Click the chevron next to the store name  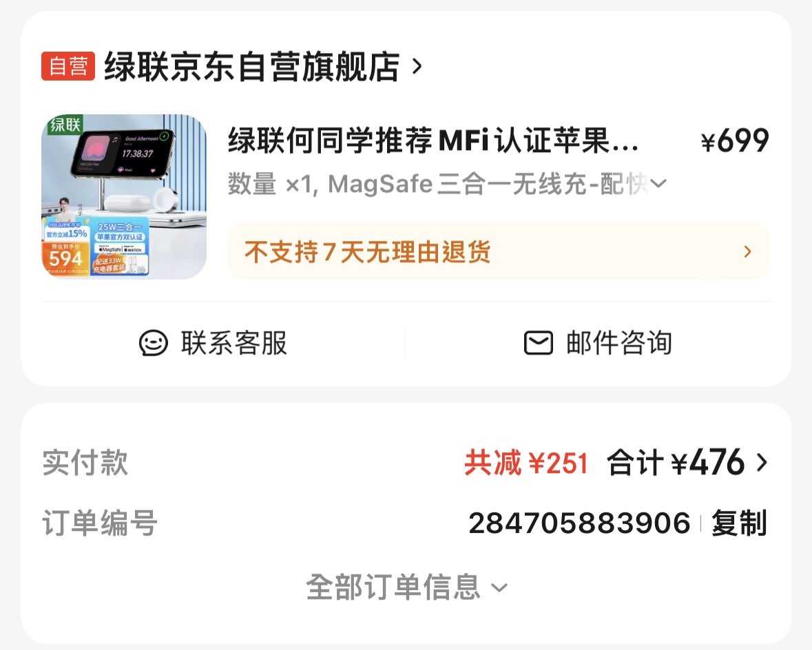(x=417, y=66)
